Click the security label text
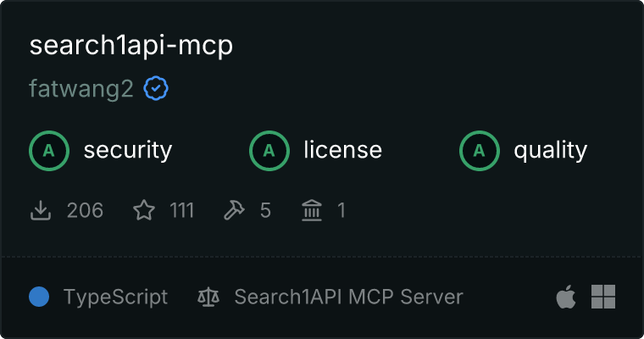644x339 pixels. 128,150
